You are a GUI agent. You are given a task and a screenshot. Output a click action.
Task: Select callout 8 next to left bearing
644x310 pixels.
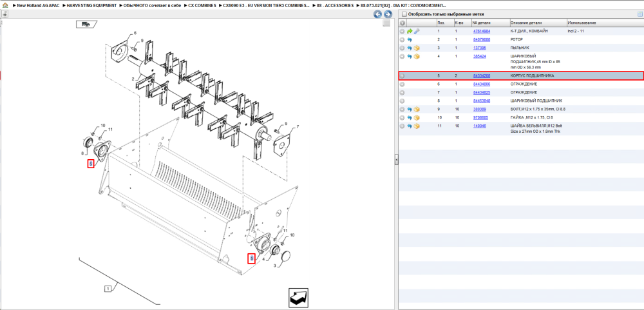coord(82,153)
